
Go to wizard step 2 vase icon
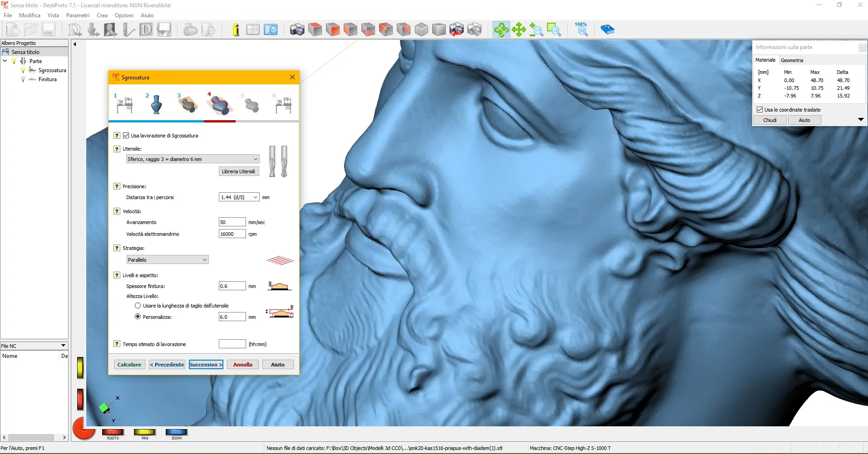tap(156, 104)
